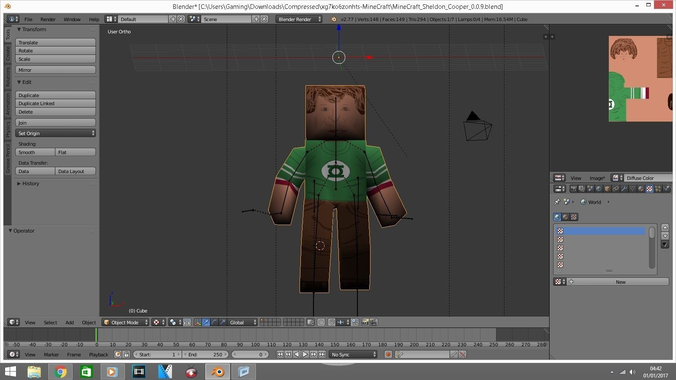Open the Object Data triangle tab icon
Viewport: 676px width, 380px height.
tap(632, 188)
